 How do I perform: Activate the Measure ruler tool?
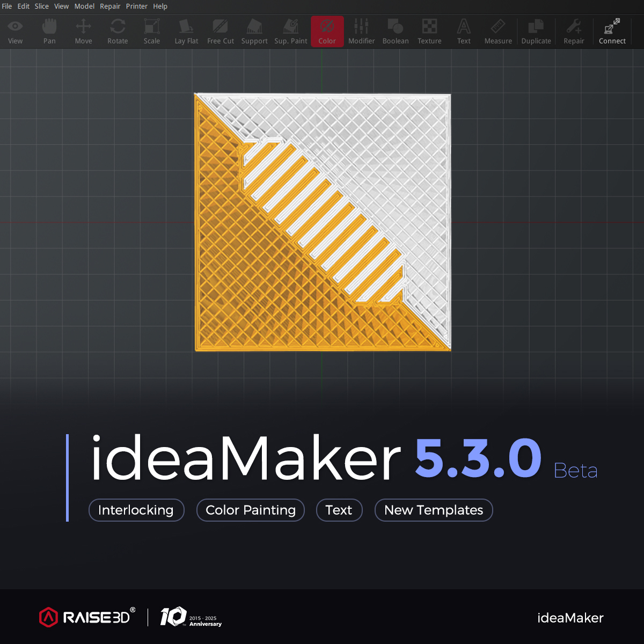coord(498,32)
